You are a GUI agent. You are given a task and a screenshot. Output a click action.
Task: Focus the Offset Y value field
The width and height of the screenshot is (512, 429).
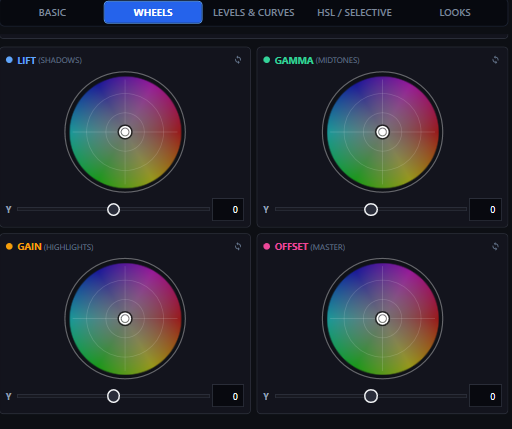pos(485,396)
